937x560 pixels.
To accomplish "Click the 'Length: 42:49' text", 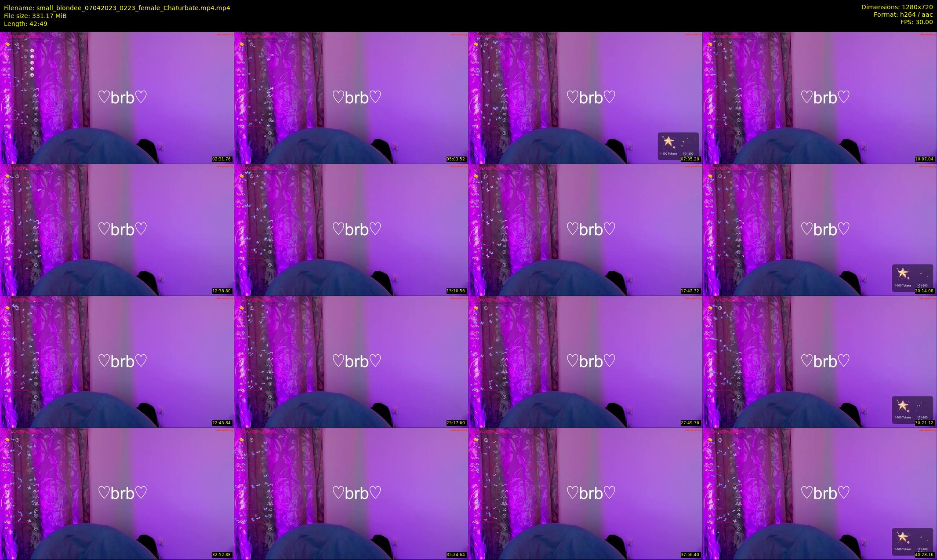I will point(25,24).
